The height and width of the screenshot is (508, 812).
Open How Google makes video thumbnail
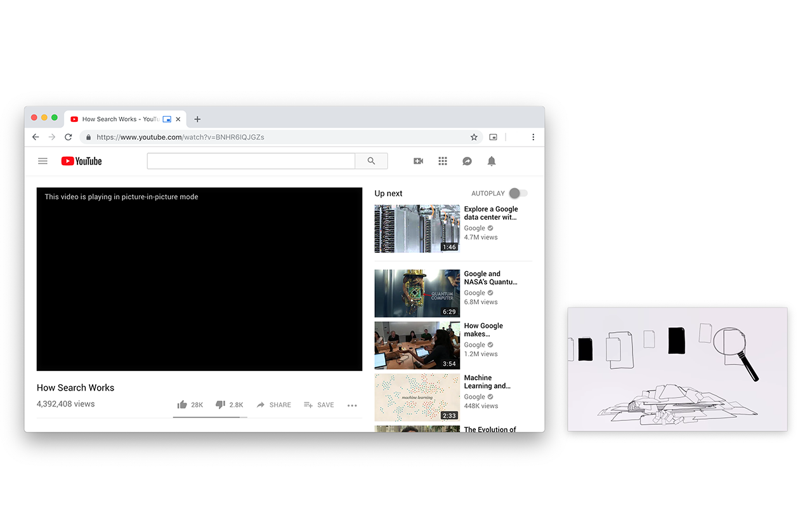(x=417, y=345)
